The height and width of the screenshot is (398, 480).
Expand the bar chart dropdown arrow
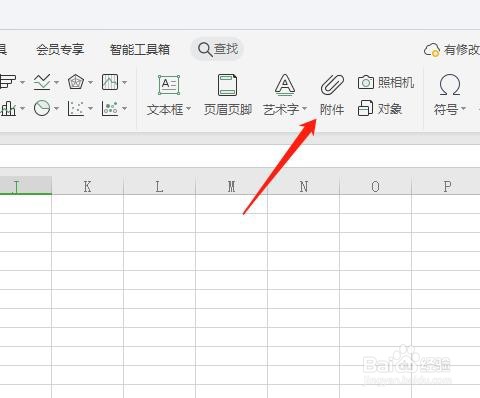point(23,82)
